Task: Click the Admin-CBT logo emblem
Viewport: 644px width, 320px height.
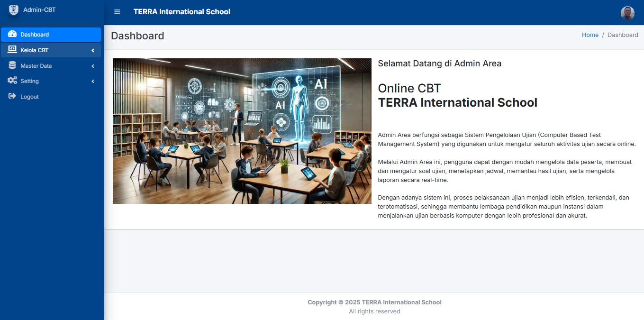Action: coord(13,9)
